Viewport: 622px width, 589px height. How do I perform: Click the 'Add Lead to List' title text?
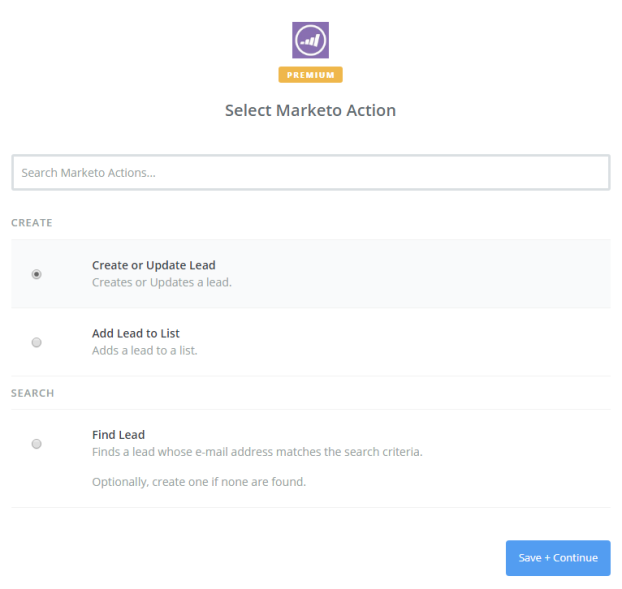click(x=135, y=334)
